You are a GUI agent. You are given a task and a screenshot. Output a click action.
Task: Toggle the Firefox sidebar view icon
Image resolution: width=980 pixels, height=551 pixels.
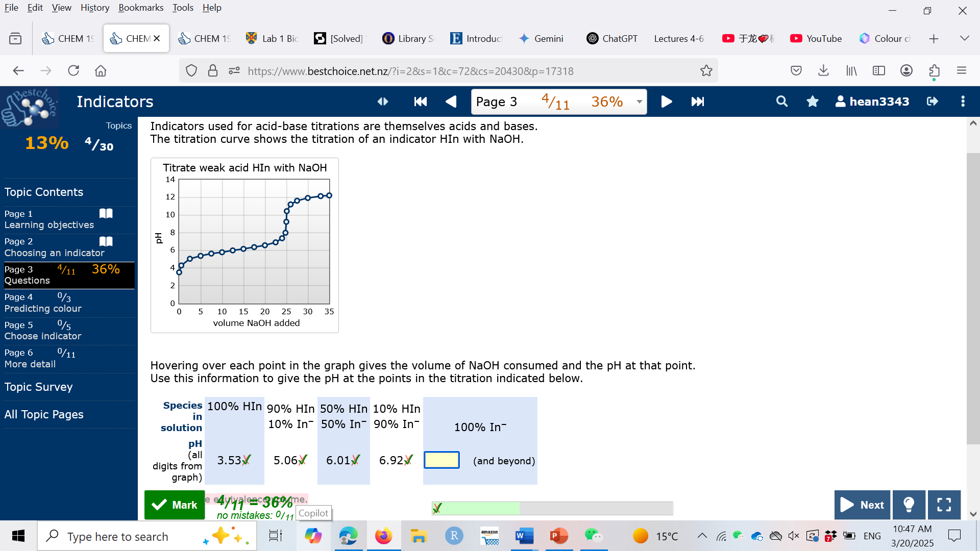(878, 70)
